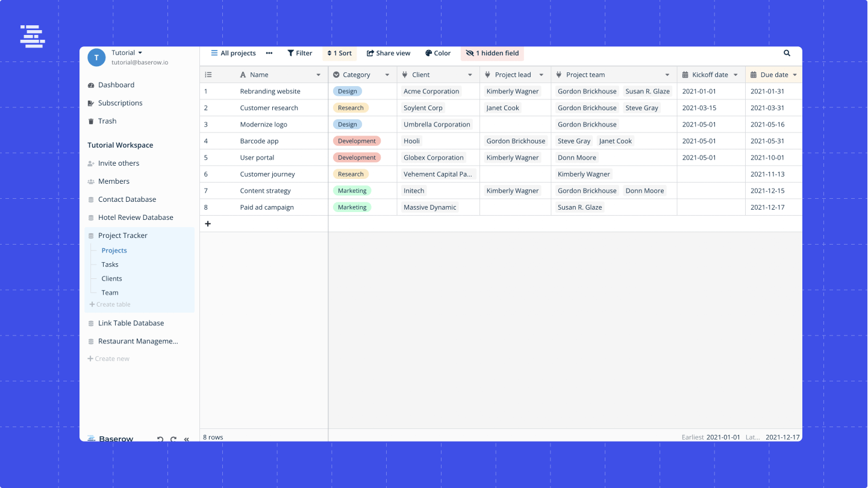Select the Paid ad campaign cell
This screenshot has height=488, width=868.
coord(264,207)
